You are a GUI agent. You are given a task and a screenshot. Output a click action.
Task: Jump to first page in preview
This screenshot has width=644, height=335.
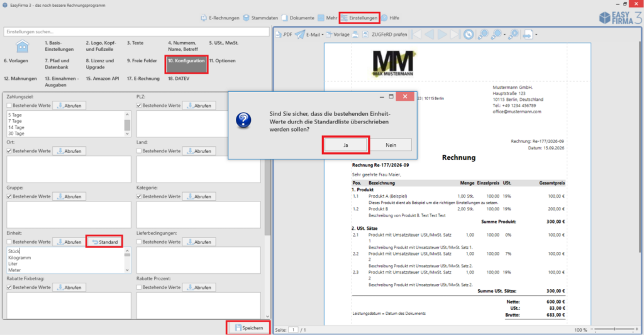(416, 35)
